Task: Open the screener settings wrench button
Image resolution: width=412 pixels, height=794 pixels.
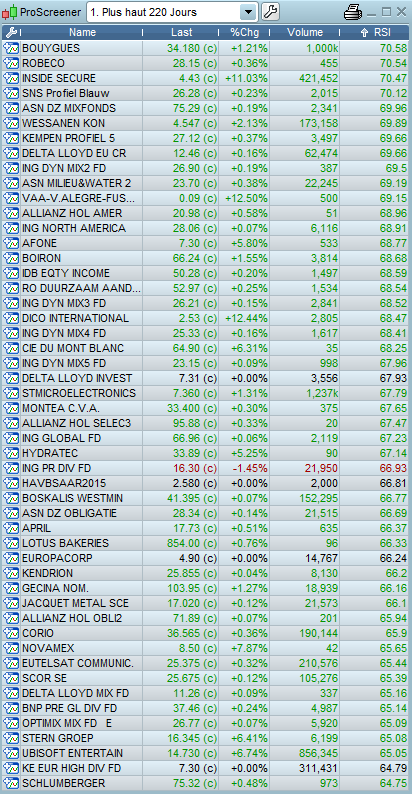Action: [271, 12]
